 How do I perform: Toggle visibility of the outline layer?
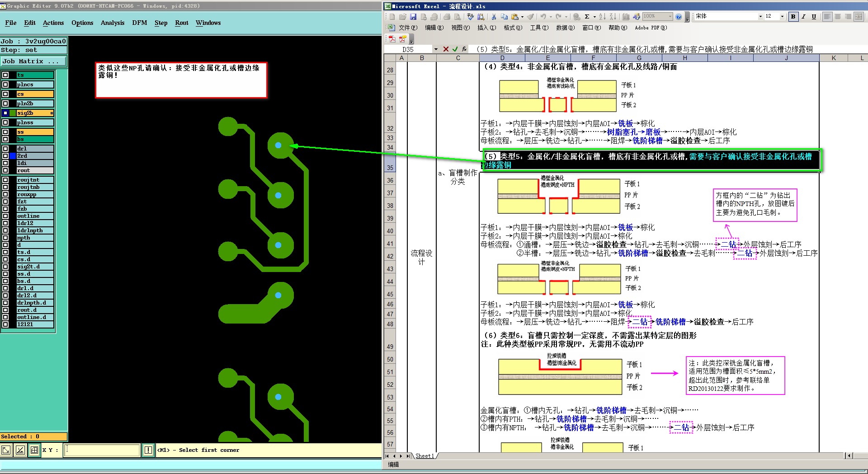[x=5, y=216]
